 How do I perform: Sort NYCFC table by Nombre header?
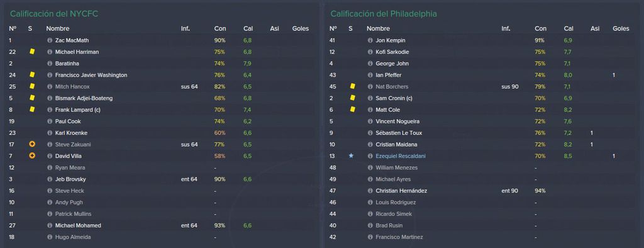point(57,28)
